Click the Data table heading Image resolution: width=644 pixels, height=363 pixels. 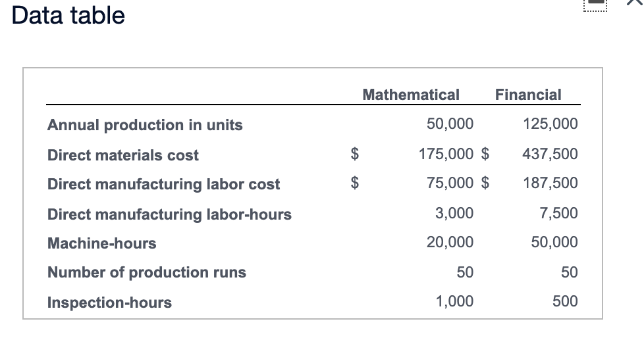pyautogui.click(x=68, y=16)
